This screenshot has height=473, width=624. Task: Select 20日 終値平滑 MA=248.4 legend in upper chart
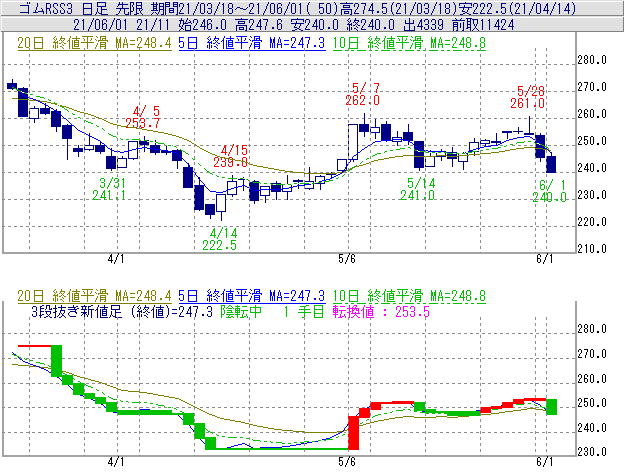[x=94, y=43]
